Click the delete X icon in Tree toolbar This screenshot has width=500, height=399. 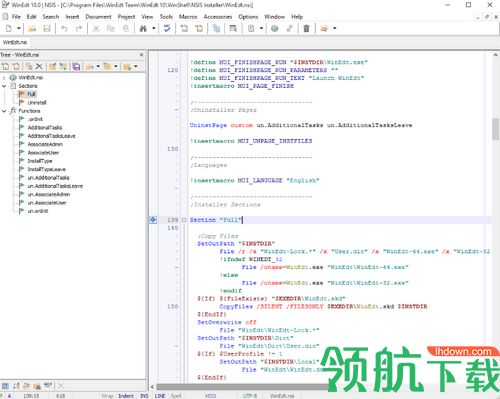pyautogui.click(x=39, y=66)
